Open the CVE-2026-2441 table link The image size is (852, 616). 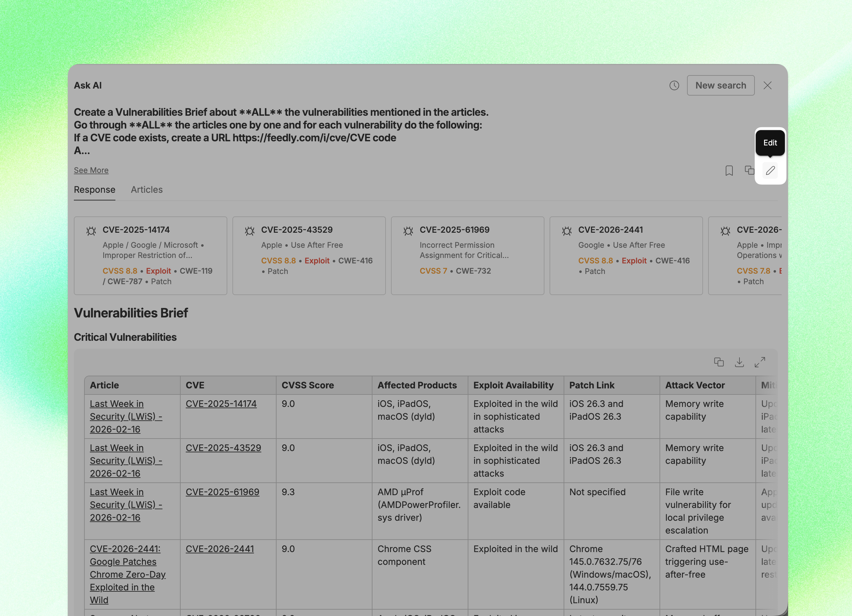point(219,549)
